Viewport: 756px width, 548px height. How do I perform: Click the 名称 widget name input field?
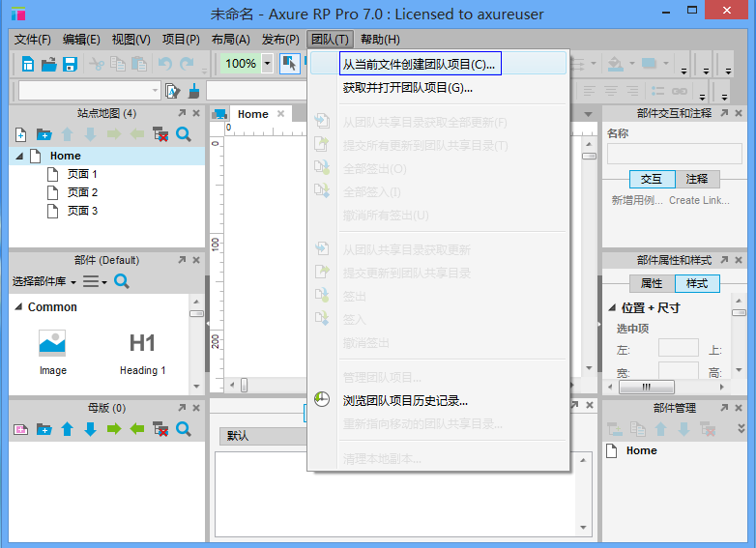(674, 154)
